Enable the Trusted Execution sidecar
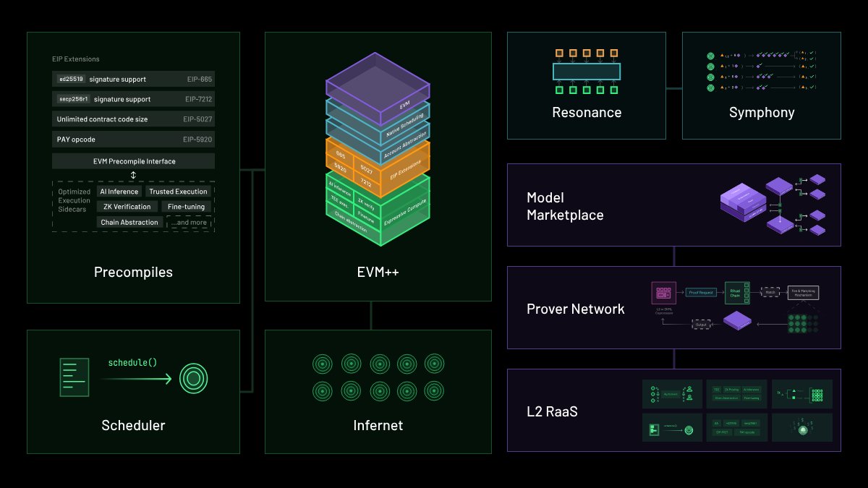Screen dimensions: 868x488 (x=179, y=191)
